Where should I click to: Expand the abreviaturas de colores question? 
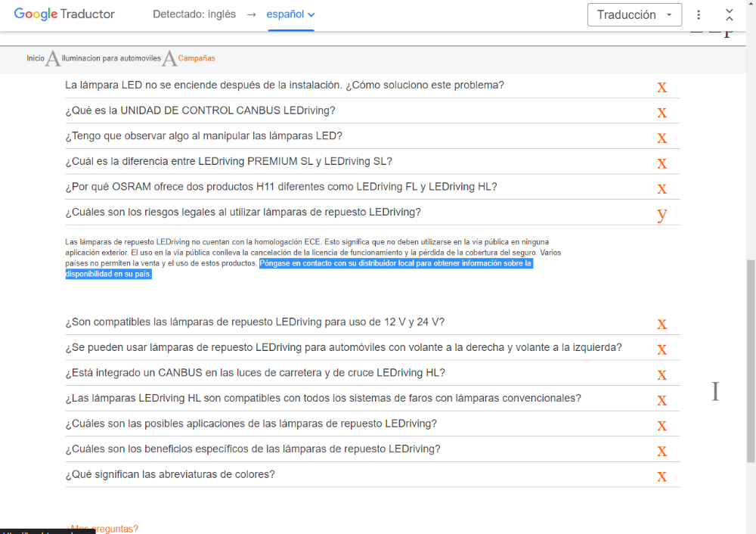373,475
